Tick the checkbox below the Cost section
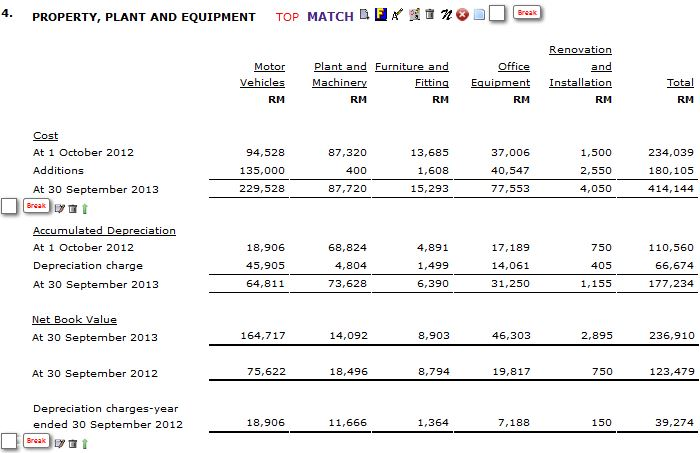The width and height of the screenshot is (700, 453). click(9, 206)
